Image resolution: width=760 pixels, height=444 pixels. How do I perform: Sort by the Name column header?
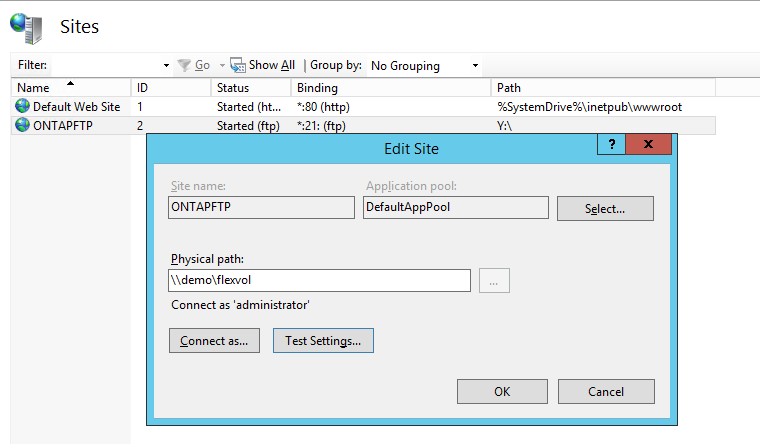(71, 88)
